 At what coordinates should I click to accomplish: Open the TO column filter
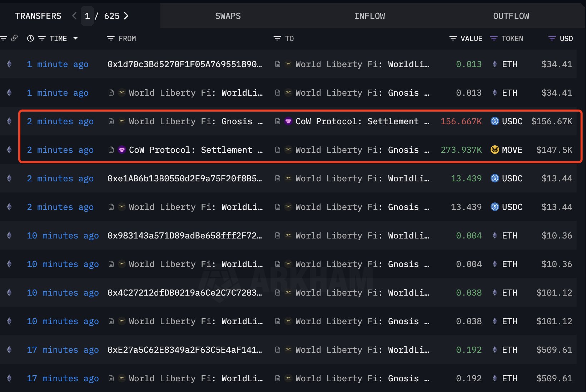[277, 38]
